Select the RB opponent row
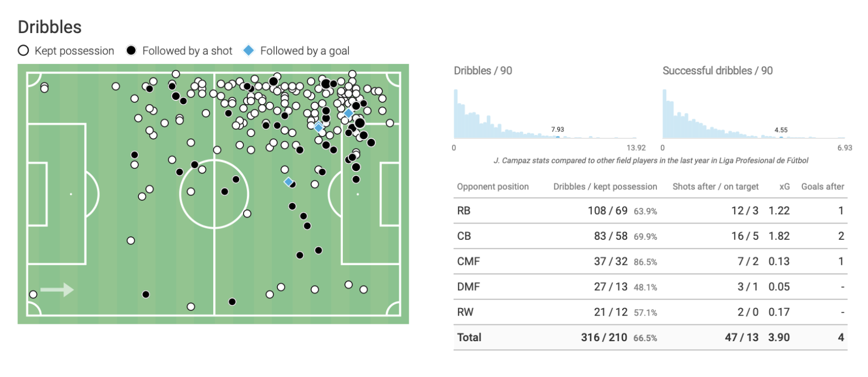The height and width of the screenshot is (377, 868). click(650, 210)
